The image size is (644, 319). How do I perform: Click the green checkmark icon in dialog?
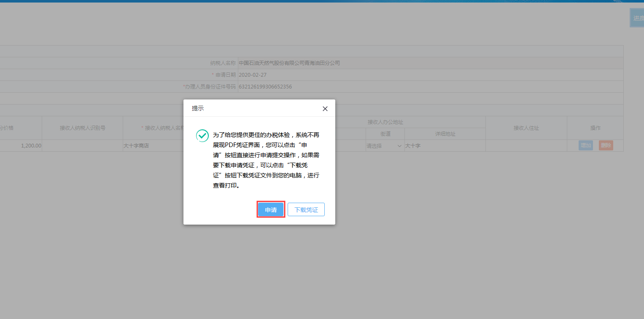[202, 136]
